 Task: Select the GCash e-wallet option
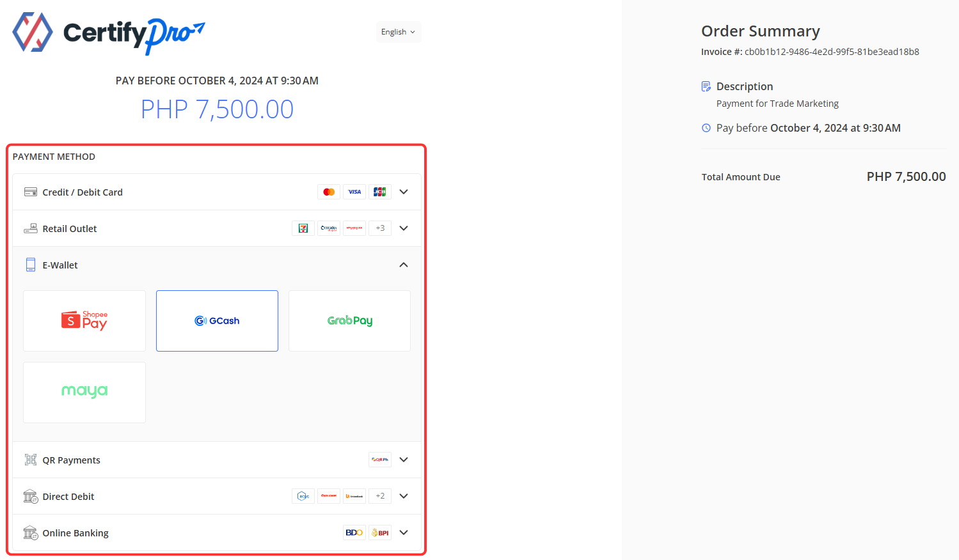coord(217,321)
